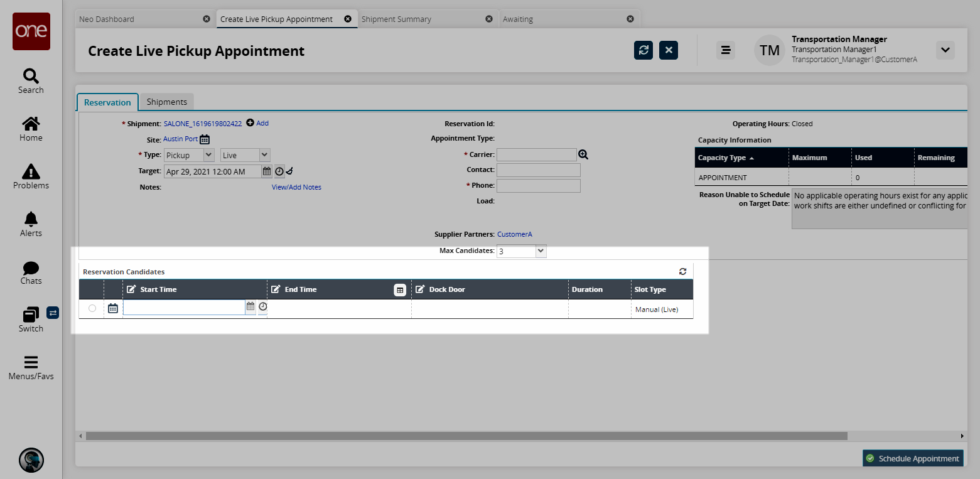Edit icon on End Time column header
Screen dimensions: 980x479
click(x=276, y=289)
